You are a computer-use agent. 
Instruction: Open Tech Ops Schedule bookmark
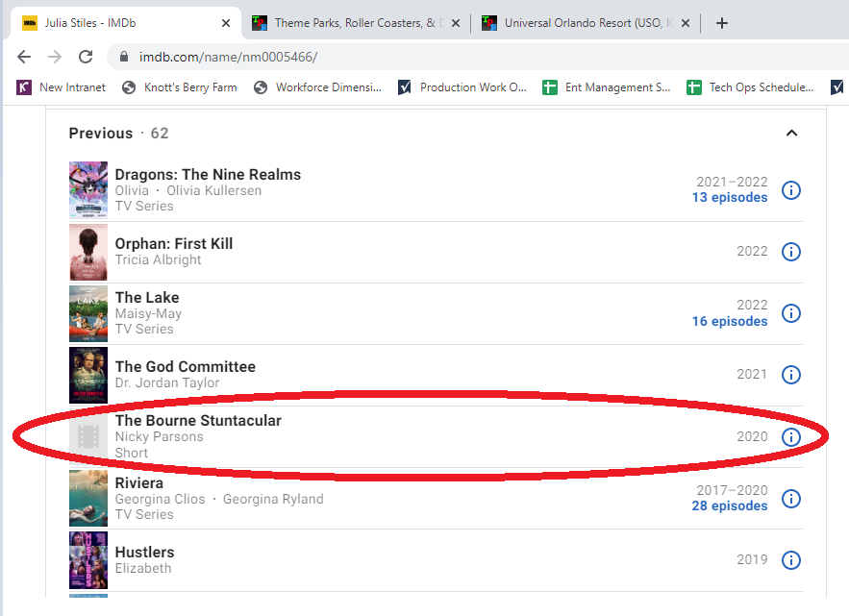pyautogui.click(x=751, y=87)
